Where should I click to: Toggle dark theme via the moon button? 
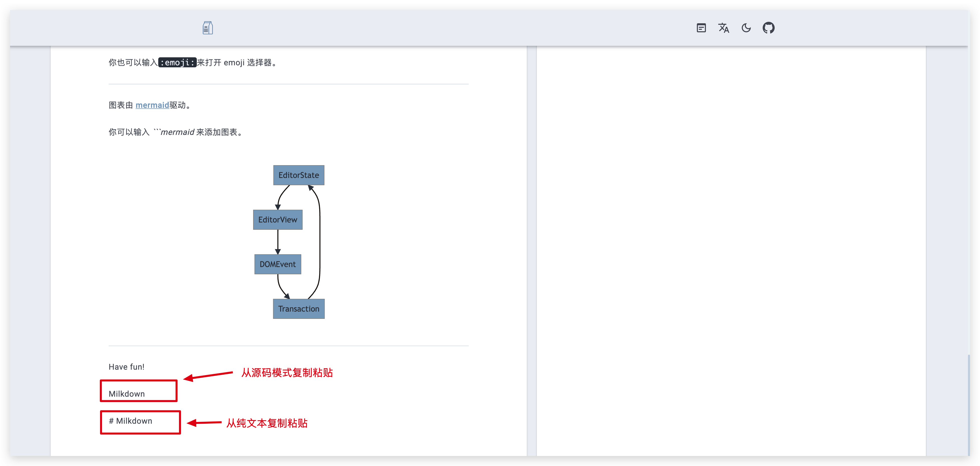[x=746, y=28]
